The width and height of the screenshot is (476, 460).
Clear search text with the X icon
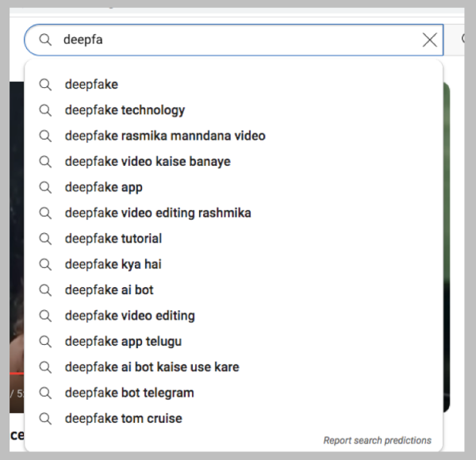tap(429, 40)
